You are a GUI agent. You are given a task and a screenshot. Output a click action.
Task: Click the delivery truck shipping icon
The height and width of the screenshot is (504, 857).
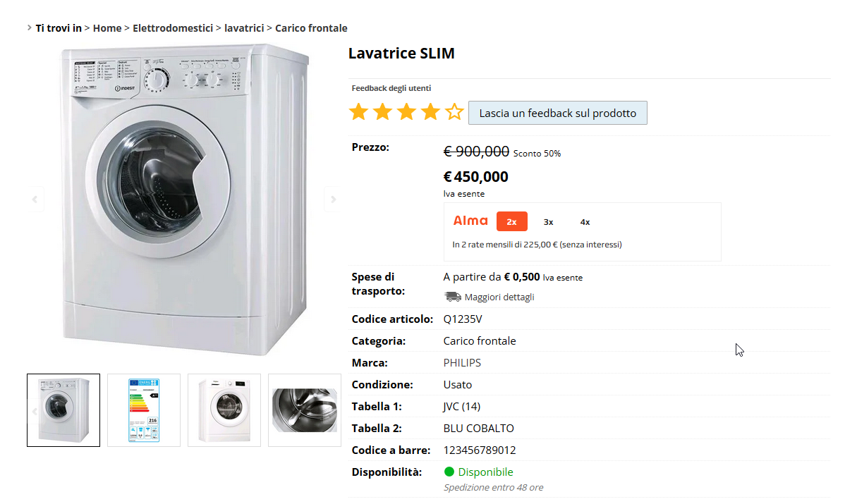point(452,297)
